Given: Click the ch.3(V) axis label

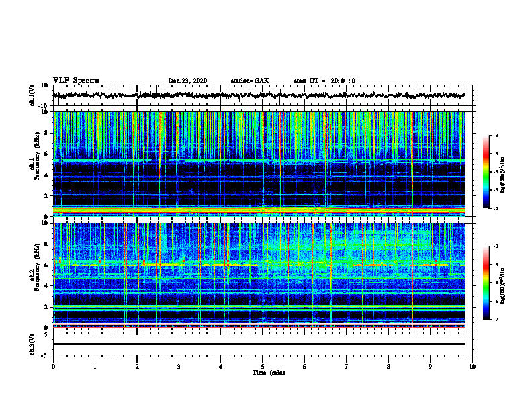Looking at the screenshot, I should [32, 345].
